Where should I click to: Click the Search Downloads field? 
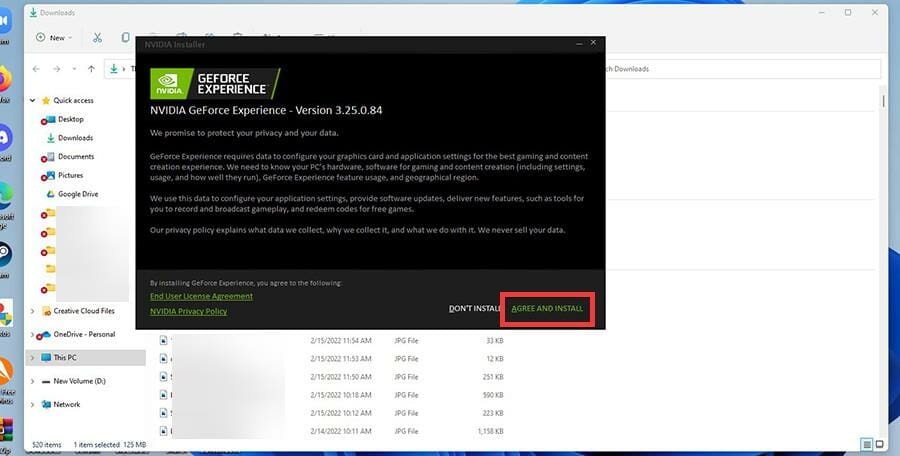[743, 69]
